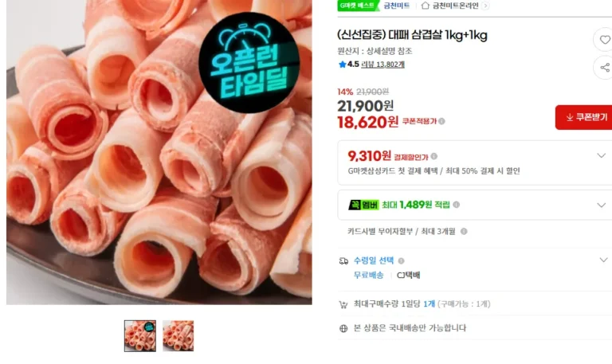Select second product thumbnail
This screenshot has height=364, width=612.
pyautogui.click(x=178, y=336)
